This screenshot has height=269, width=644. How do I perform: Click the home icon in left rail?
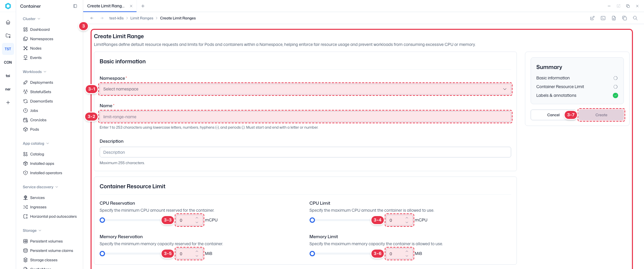8,22
